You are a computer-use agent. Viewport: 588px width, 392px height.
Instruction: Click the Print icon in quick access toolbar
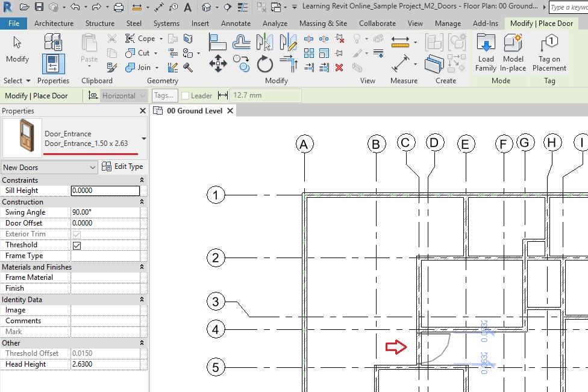coord(119,7)
